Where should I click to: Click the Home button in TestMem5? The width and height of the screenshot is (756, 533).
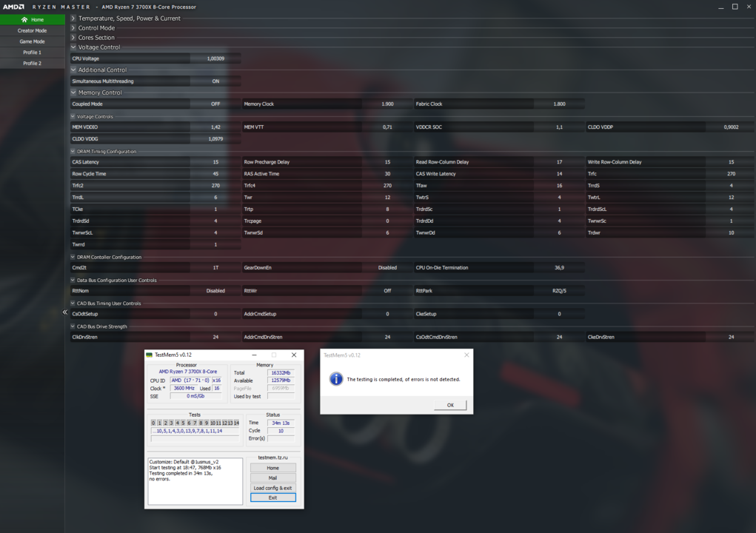click(x=273, y=468)
